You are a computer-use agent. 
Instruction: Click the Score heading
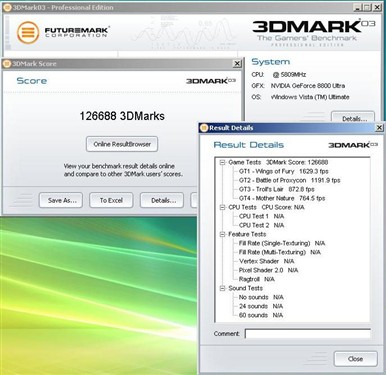coord(32,81)
